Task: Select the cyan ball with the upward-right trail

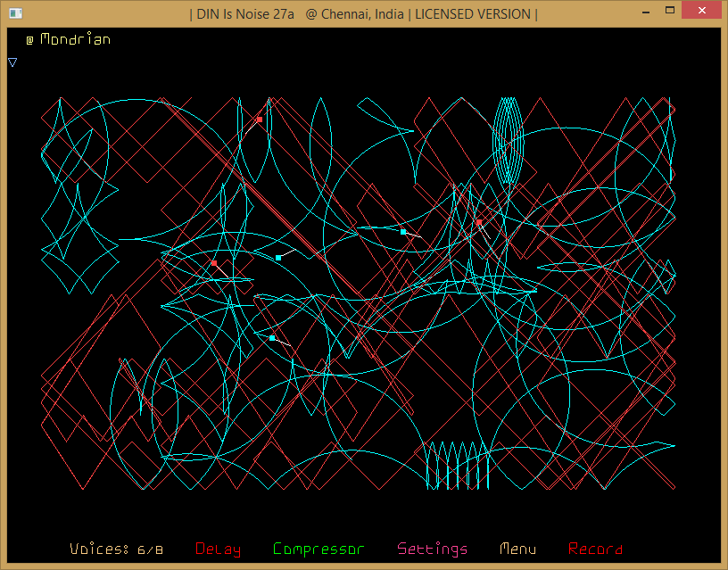Action: (278, 258)
